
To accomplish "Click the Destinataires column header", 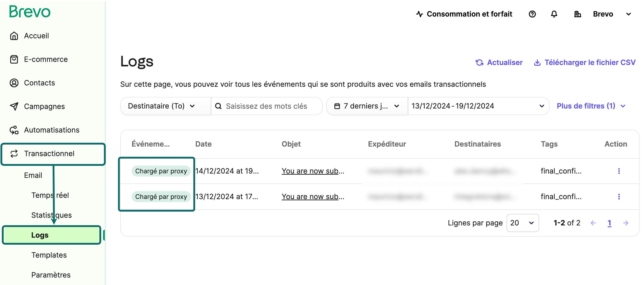I will pos(477,144).
